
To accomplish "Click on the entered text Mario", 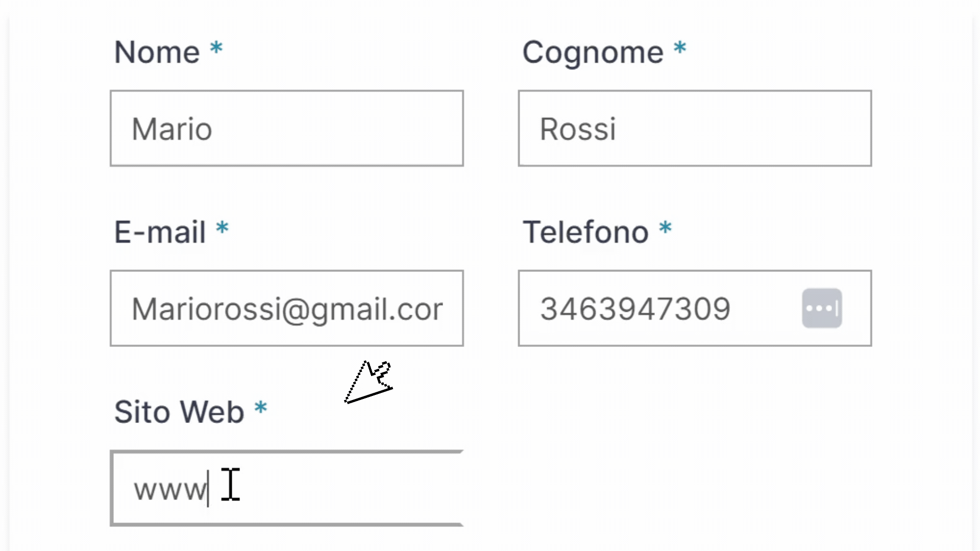I will click(171, 129).
